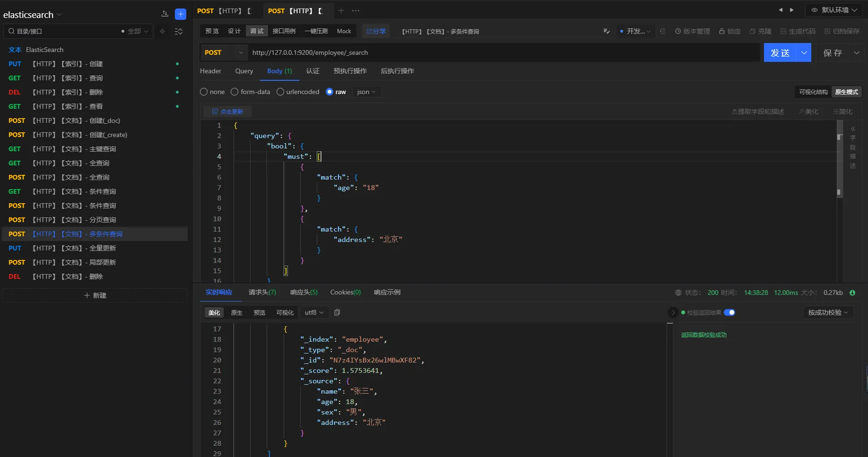The width and height of the screenshot is (868, 457).
Task: Click the blue 发送 send button
Action: click(780, 52)
